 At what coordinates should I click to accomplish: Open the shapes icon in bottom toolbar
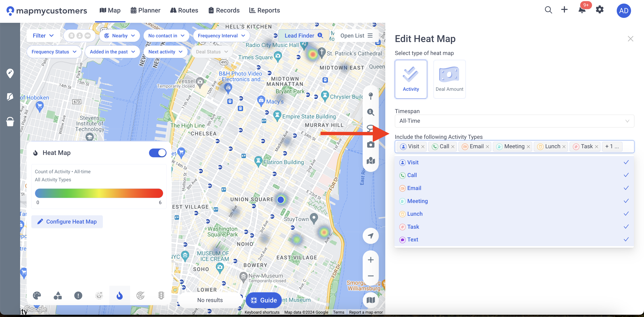(57, 296)
